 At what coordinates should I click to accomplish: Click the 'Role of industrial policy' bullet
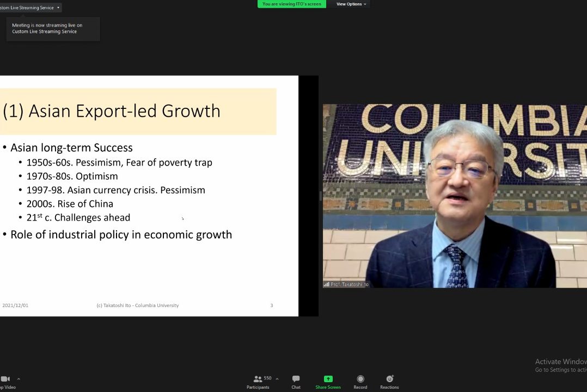click(121, 235)
